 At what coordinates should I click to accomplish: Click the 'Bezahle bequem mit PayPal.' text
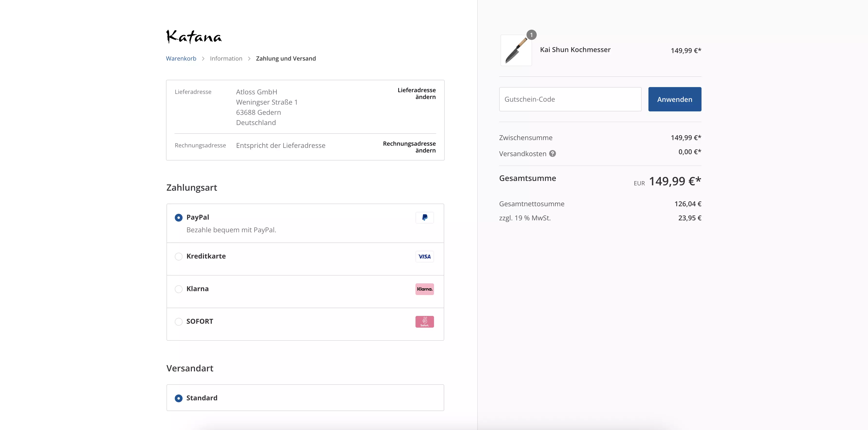tap(231, 230)
